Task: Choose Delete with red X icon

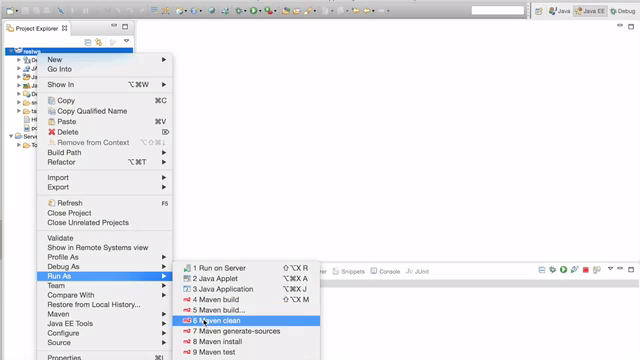Action: 104,132
